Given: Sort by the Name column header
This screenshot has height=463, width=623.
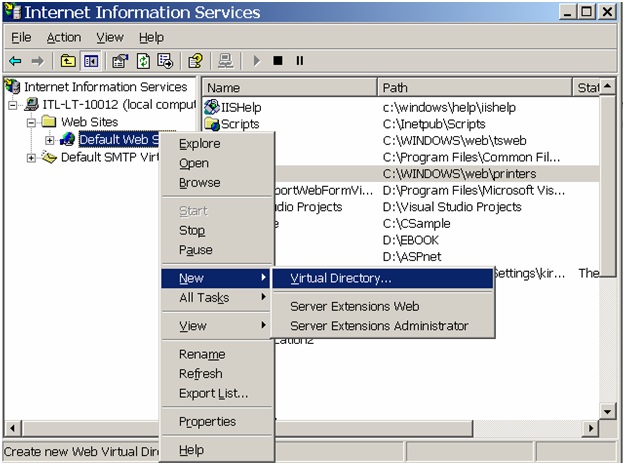Looking at the screenshot, I should point(290,87).
